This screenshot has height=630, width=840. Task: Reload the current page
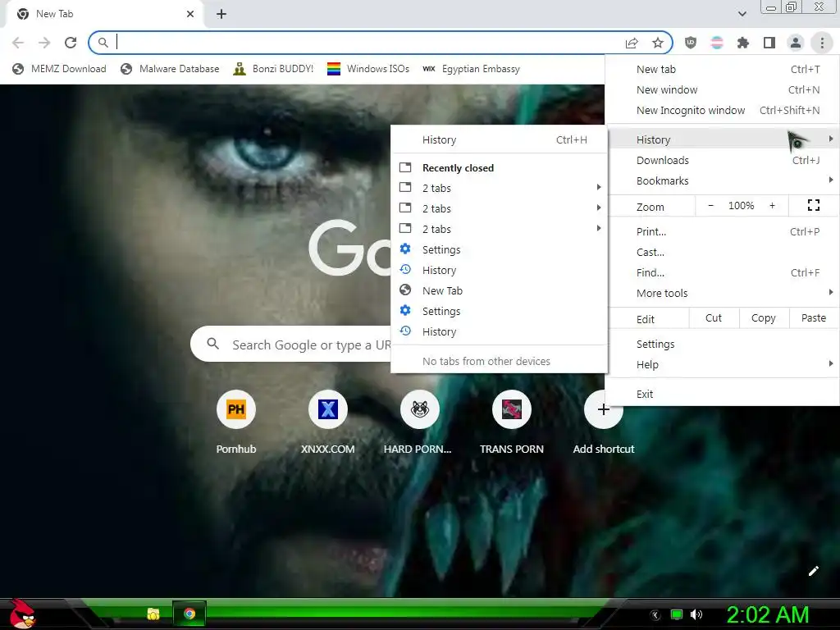[x=71, y=43]
